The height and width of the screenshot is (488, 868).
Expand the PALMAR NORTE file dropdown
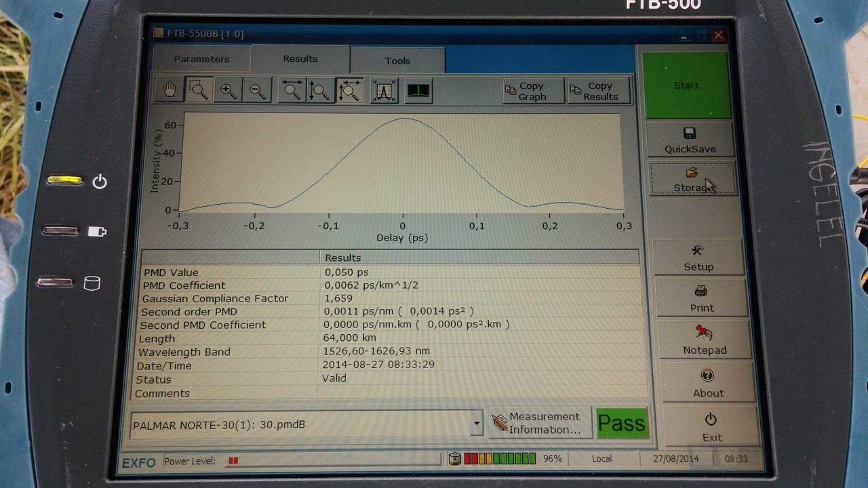tap(477, 424)
